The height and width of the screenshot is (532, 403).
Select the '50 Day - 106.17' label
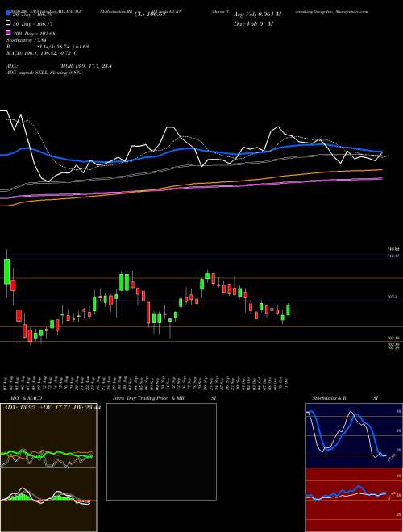(x=34, y=23)
